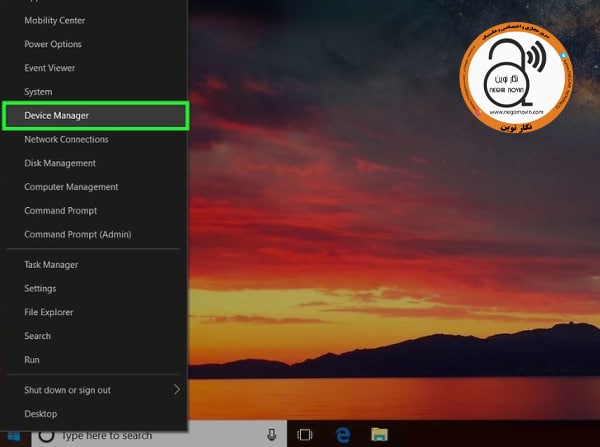Focus the 'Type here to search' box
The width and height of the screenshot is (600, 447).
pyautogui.click(x=159, y=436)
